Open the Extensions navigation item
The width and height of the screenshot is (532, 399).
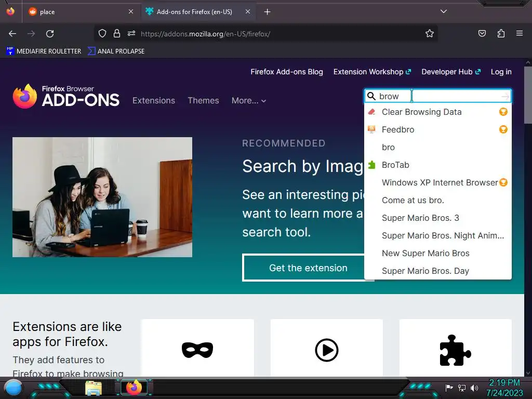pos(154,100)
